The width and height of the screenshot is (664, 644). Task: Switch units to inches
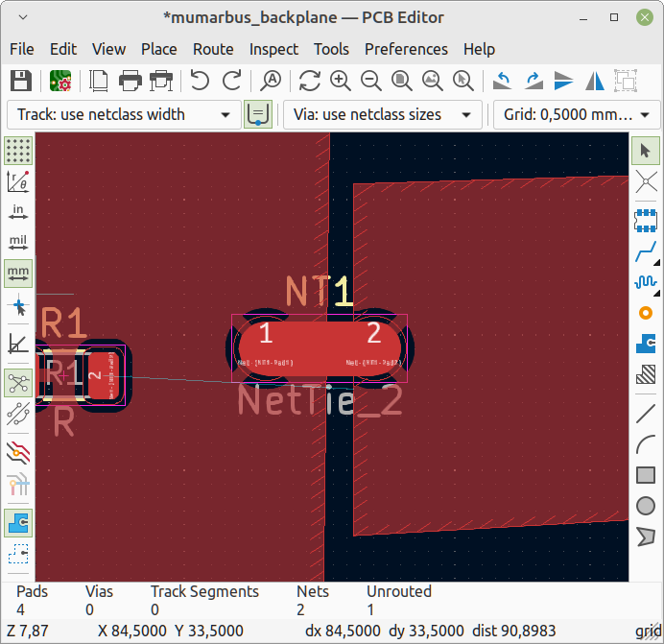pos(18,211)
